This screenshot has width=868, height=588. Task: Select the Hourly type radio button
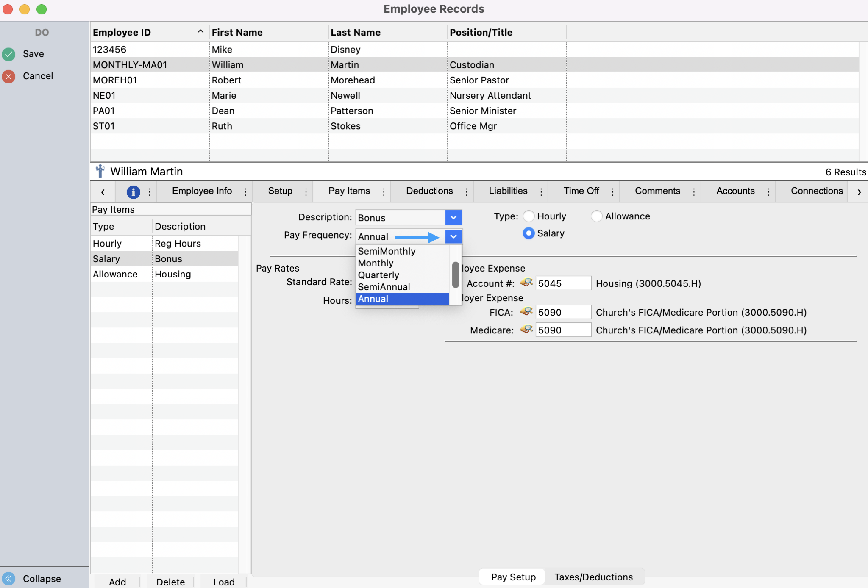[x=529, y=216]
